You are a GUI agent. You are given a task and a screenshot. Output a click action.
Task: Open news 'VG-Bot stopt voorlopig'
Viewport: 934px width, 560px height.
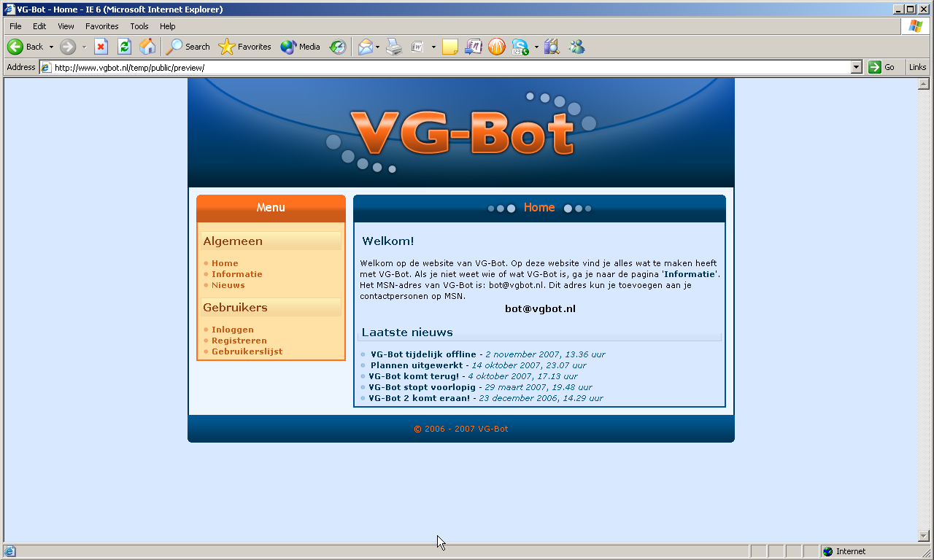coord(422,387)
